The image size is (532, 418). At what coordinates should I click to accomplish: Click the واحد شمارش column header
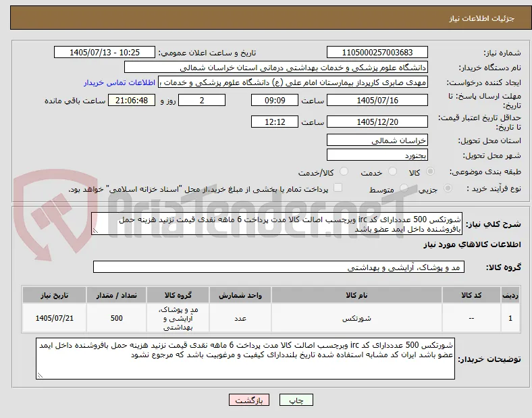pyautogui.click(x=240, y=295)
